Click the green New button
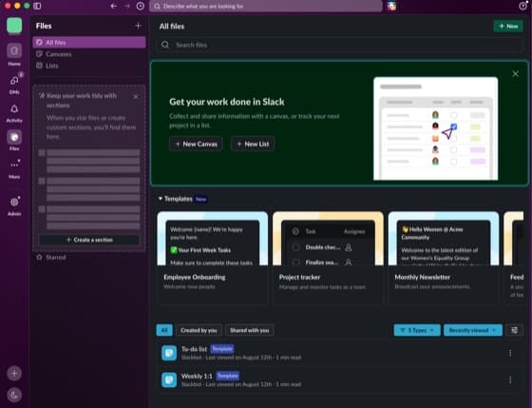This screenshot has height=408, width=532. [x=508, y=27]
